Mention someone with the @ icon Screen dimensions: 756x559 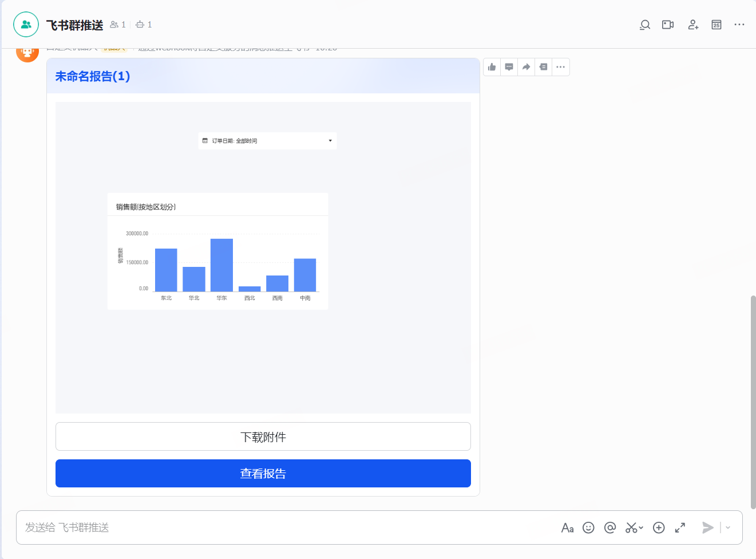click(610, 527)
